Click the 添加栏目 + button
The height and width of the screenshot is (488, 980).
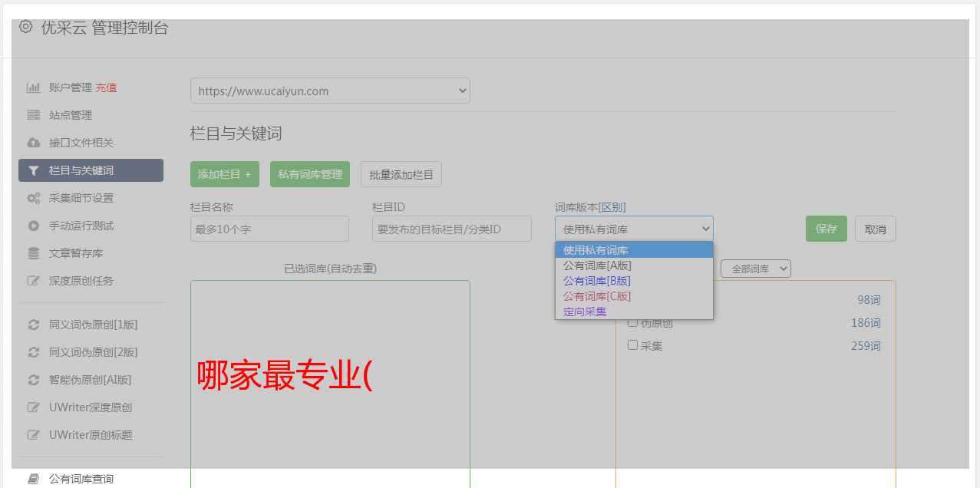225,174
